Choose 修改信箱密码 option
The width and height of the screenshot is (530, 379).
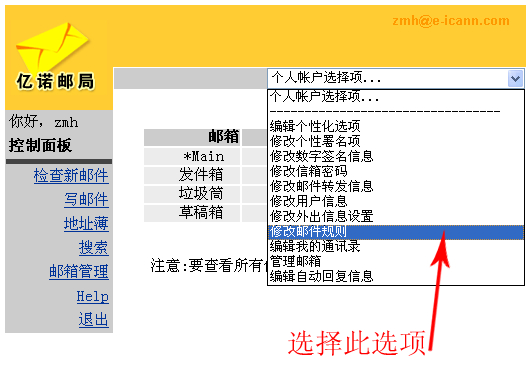pos(396,171)
